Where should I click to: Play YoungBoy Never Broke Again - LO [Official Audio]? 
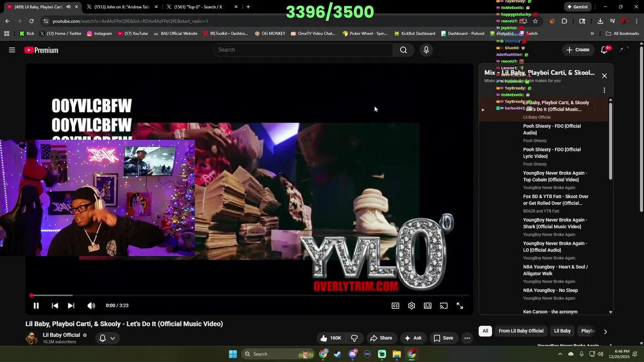pos(555,247)
